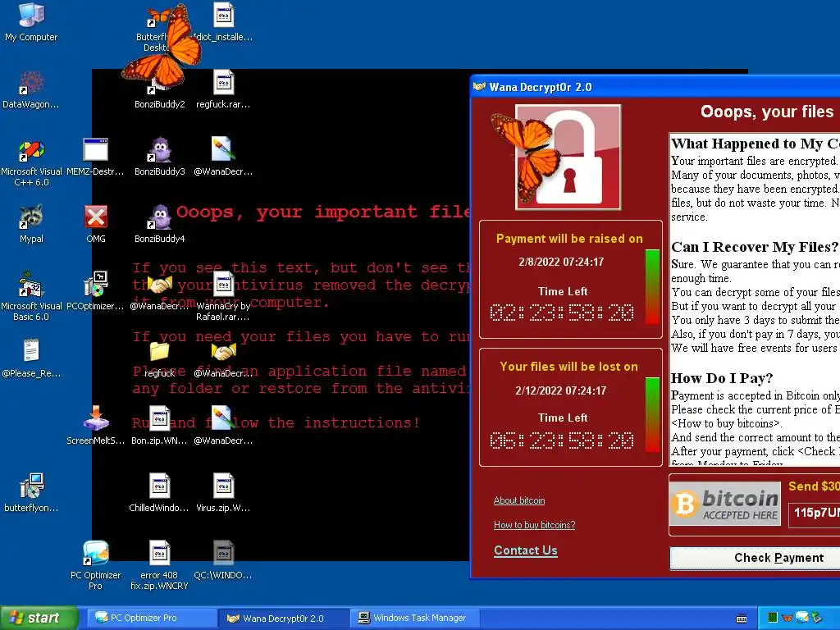Open the PC Optimizer Pro desktop shortcut
Viewport: 840px width, 630px height.
(x=95, y=565)
